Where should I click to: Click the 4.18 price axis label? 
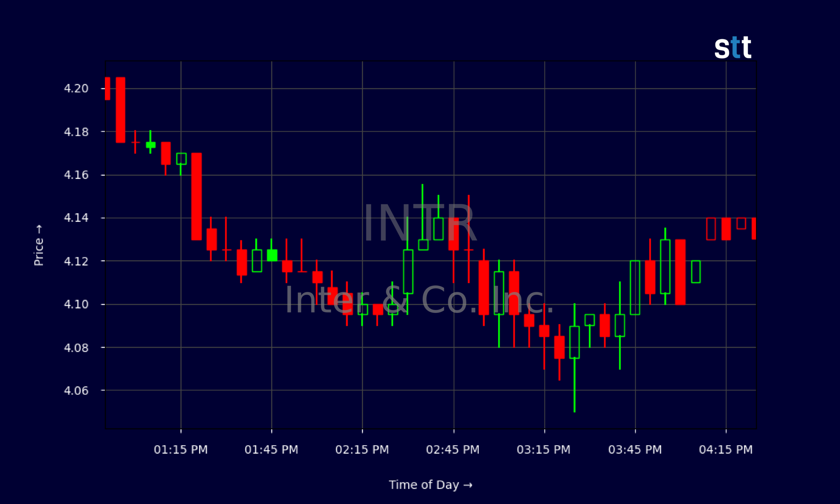pyautogui.click(x=76, y=132)
